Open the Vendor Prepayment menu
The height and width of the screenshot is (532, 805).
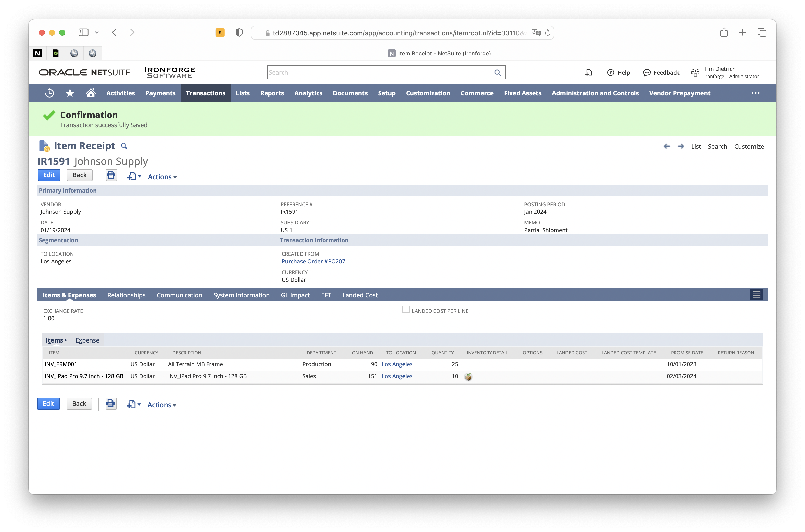tap(680, 93)
